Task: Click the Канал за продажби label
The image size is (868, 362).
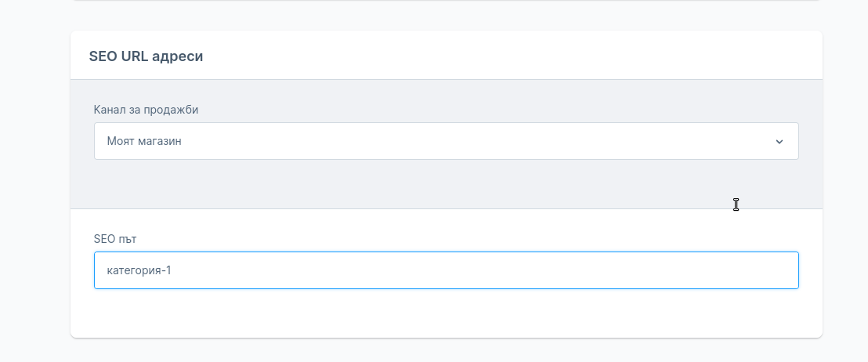Action: coord(146,110)
